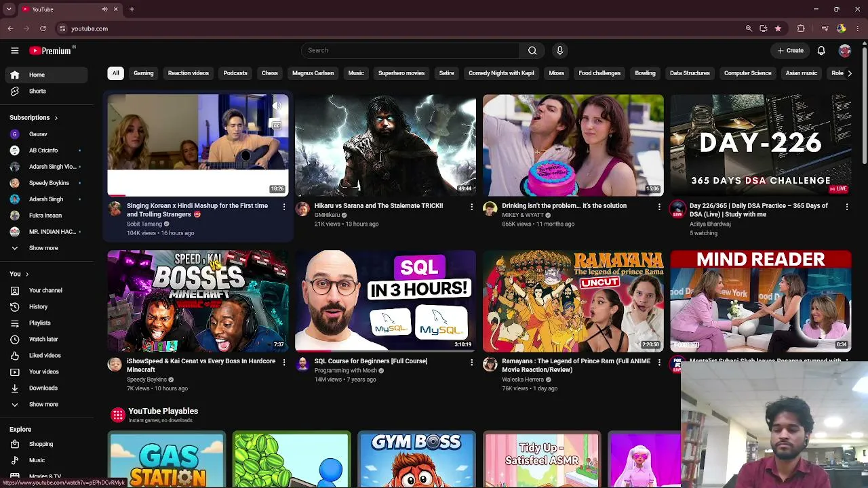The image size is (868, 488).
Task: Expand Show more under Subscriptions
Action: pyautogui.click(x=45, y=248)
